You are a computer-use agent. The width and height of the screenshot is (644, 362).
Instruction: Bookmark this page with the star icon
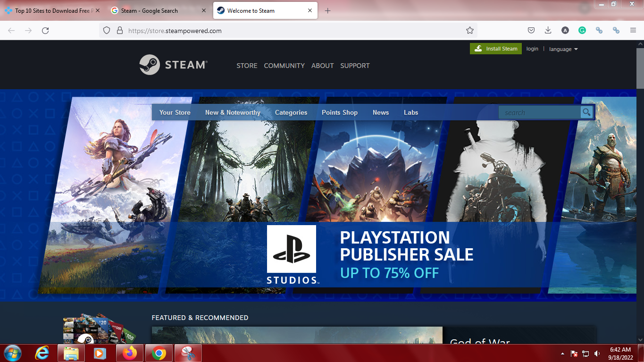[469, 30]
